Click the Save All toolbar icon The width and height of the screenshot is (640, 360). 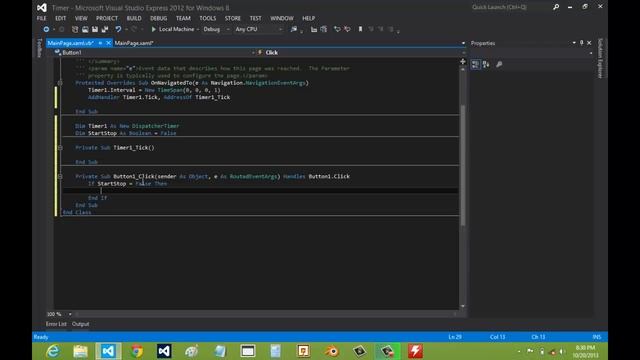click(x=105, y=29)
